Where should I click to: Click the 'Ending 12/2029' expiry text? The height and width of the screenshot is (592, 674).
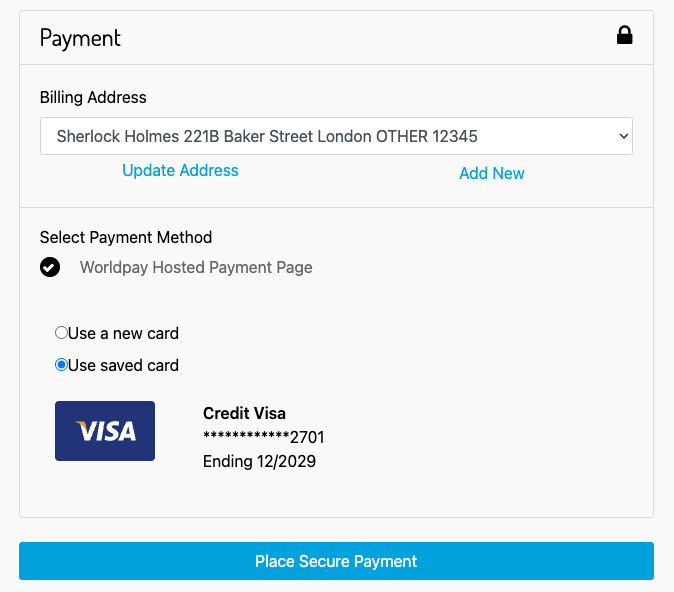tap(259, 461)
